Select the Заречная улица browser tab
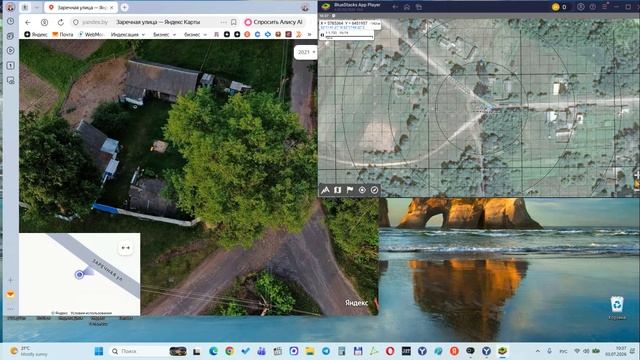 point(81,7)
